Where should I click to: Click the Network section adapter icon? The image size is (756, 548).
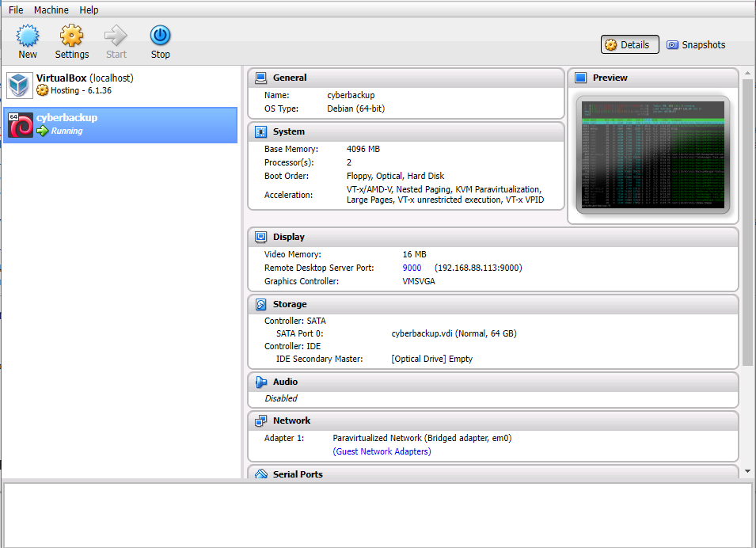coord(260,421)
